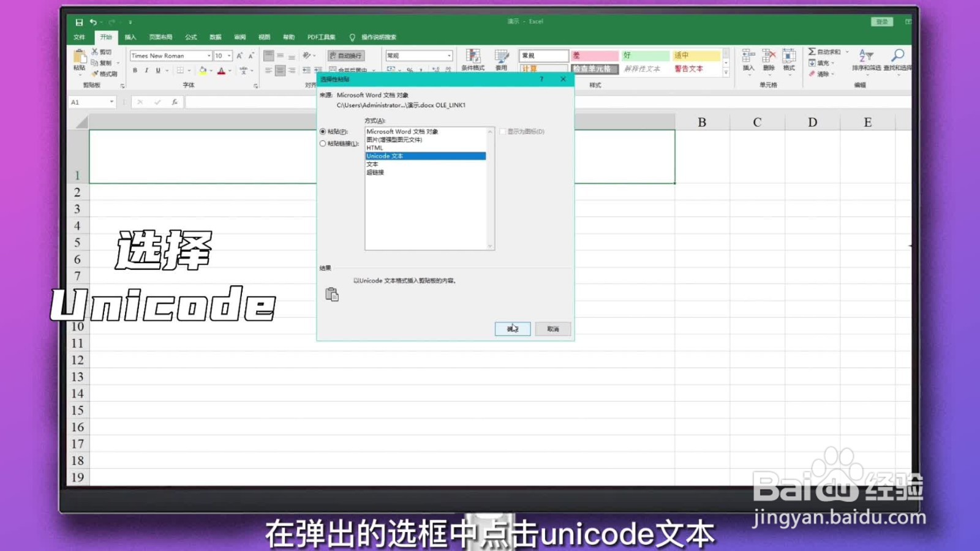Switch to Insert (插入) tab
This screenshot has height=551, width=980.
[x=130, y=37]
